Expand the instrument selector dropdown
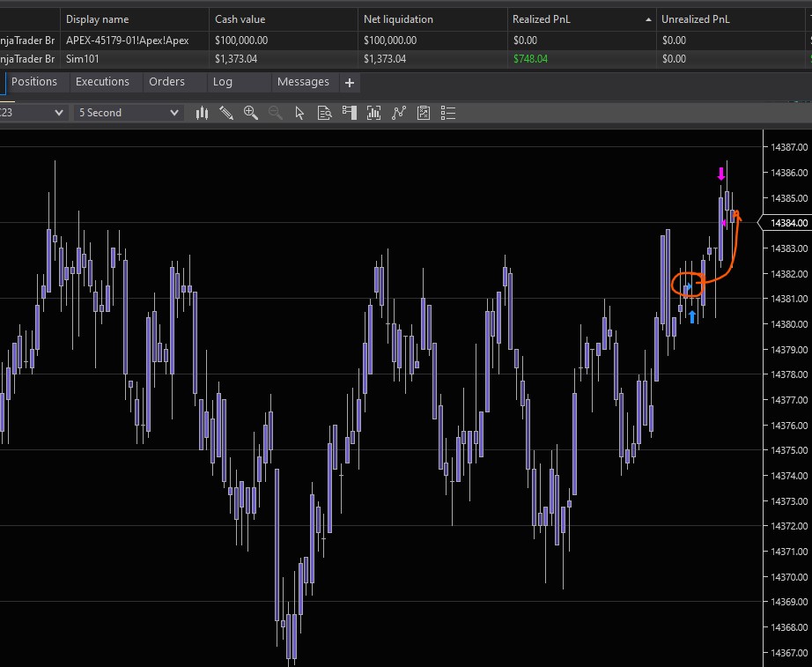Viewport: 812px width, 667px height. [33, 113]
